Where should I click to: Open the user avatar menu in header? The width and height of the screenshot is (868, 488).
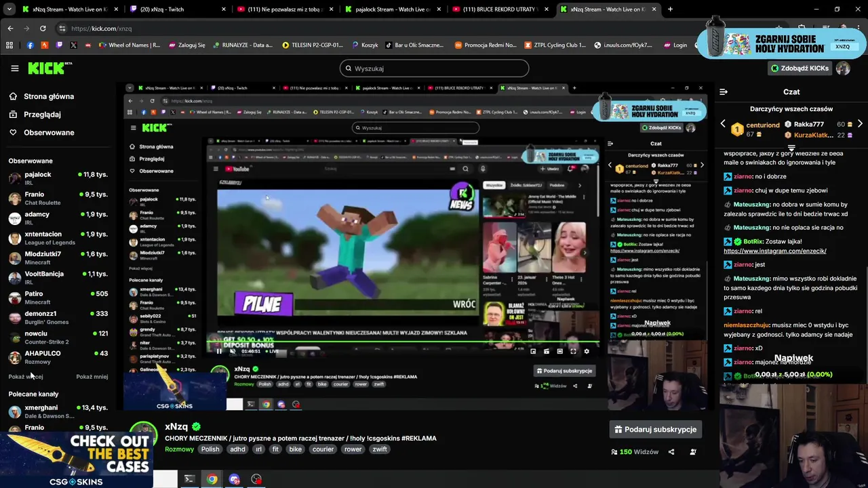[x=843, y=68]
